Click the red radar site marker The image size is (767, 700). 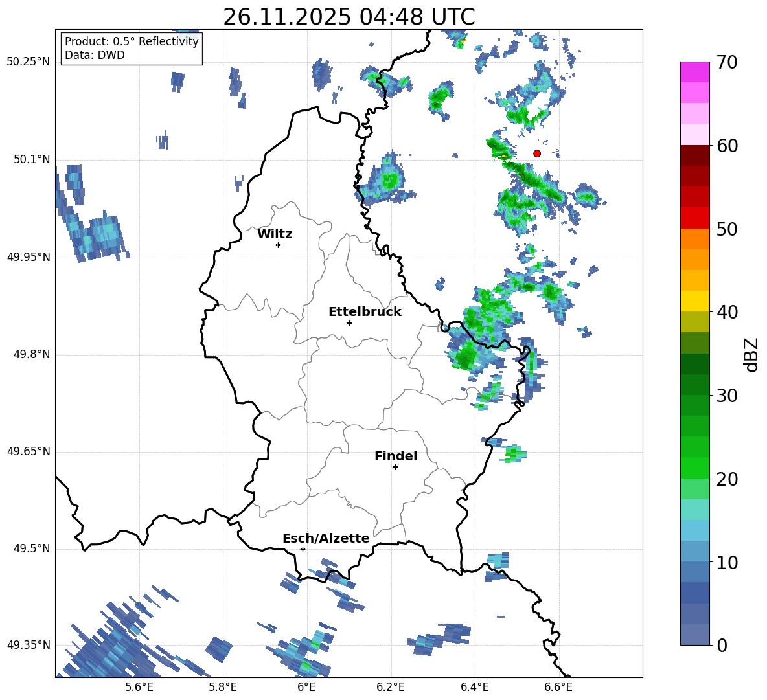[x=537, y=153]
